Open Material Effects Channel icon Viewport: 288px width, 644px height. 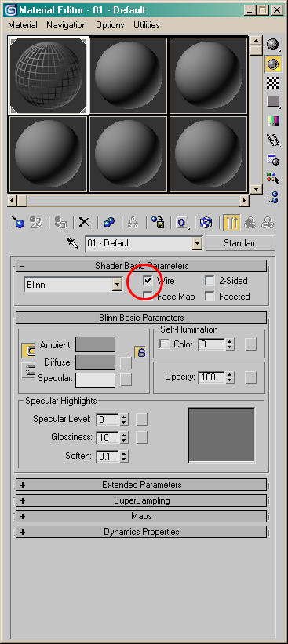pyautogui.click(x=182, y=223)
